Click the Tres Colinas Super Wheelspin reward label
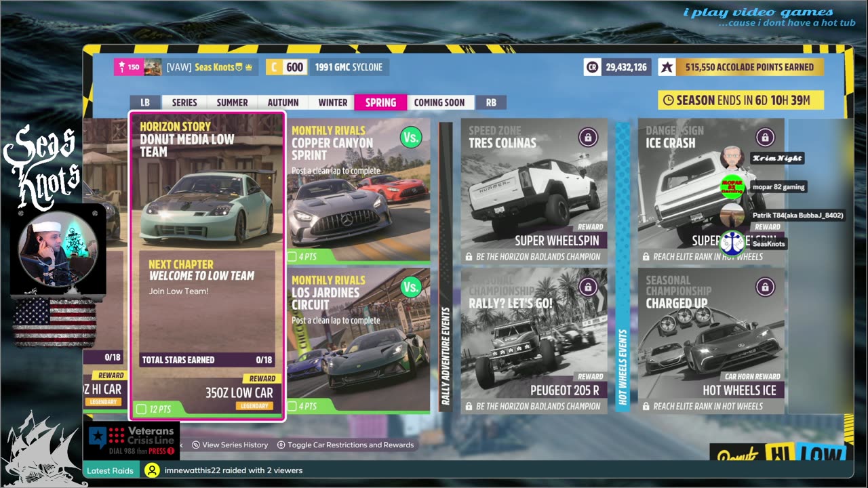 [x=557, y=241]
